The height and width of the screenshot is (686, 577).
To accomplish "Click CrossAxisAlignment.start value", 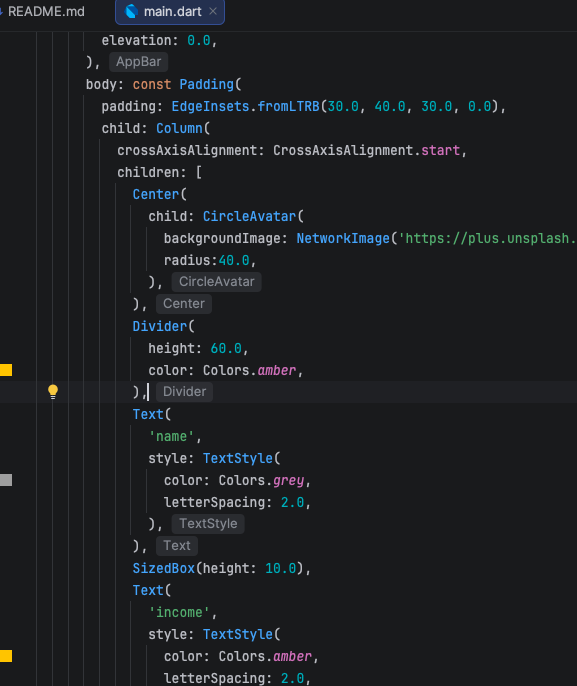I will (367, 150).
